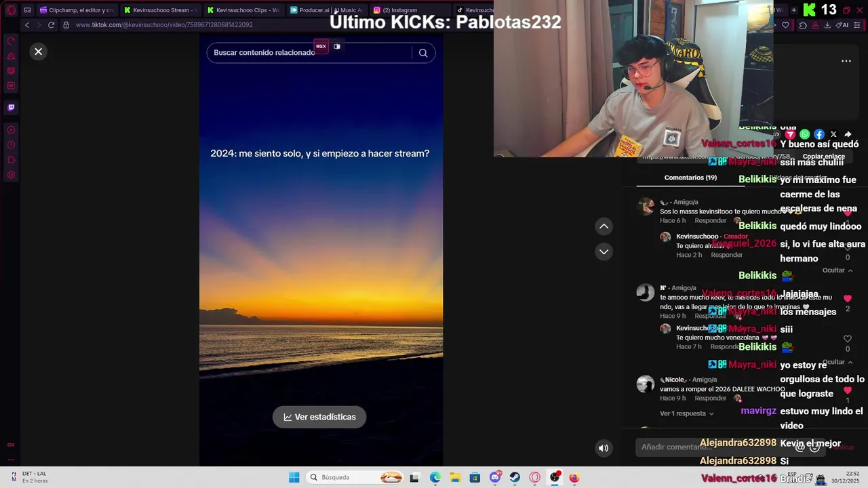868x488 pixels.
Task: Open Firefox from the taskbar
Action: pos(574,478)
